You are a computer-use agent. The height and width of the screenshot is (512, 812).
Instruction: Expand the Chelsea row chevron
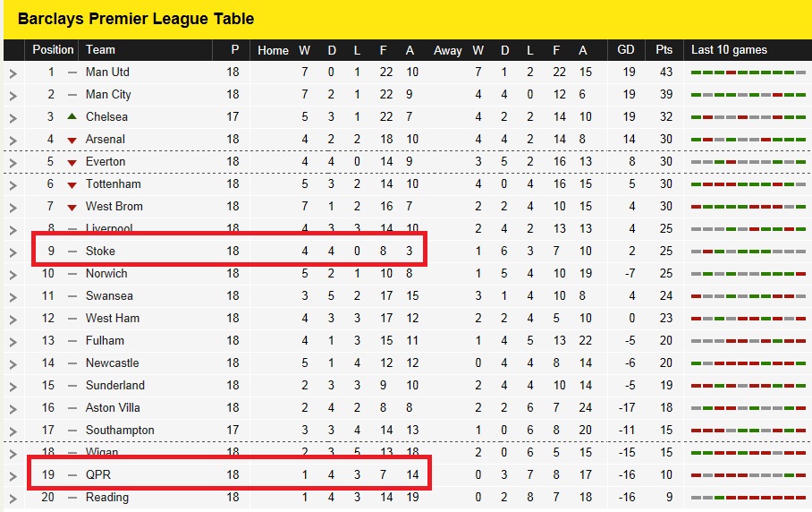(x=13, y=118)
